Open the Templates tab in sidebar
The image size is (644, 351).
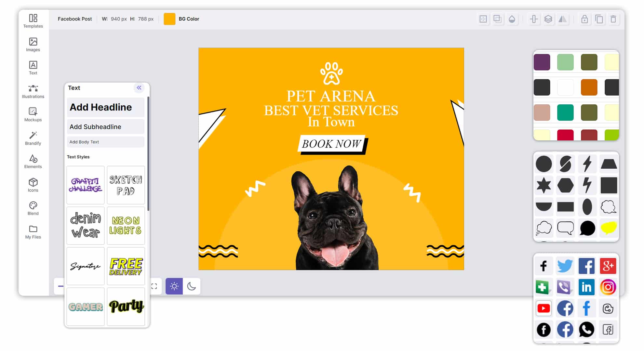pyautogui.click(x=33, y=21)
